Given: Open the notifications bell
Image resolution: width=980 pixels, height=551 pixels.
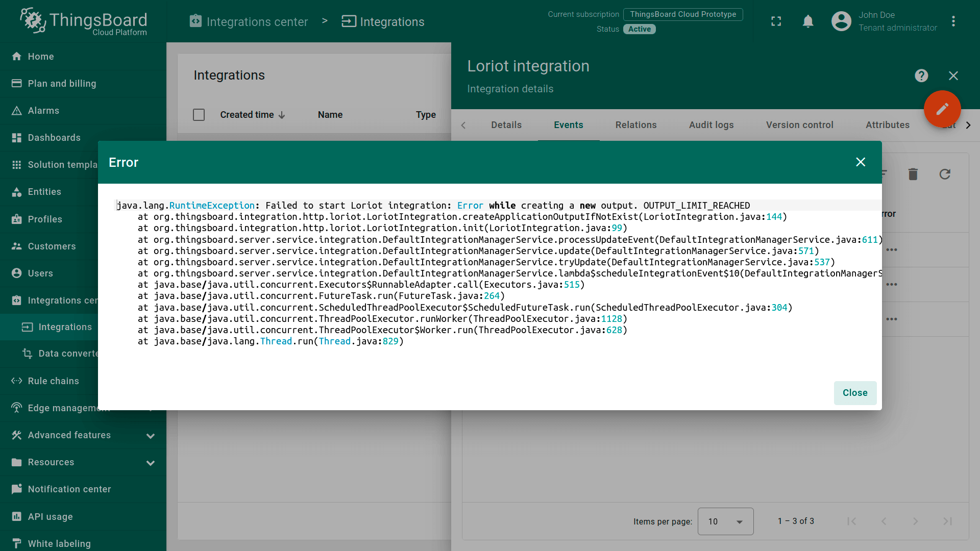Looking at the screenshot, I should click(x=807, y=21).
